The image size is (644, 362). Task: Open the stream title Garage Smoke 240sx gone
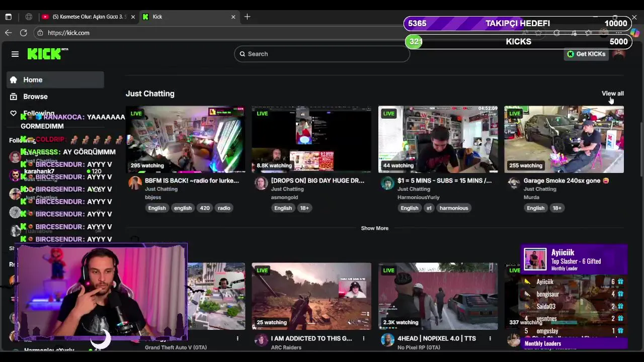pos(566,180)
